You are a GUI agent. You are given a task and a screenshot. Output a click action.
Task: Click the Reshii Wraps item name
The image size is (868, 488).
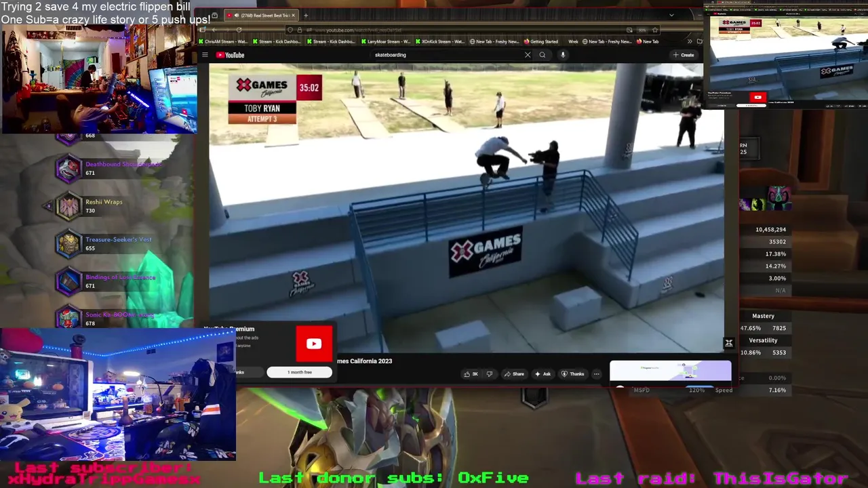point(104,202)
